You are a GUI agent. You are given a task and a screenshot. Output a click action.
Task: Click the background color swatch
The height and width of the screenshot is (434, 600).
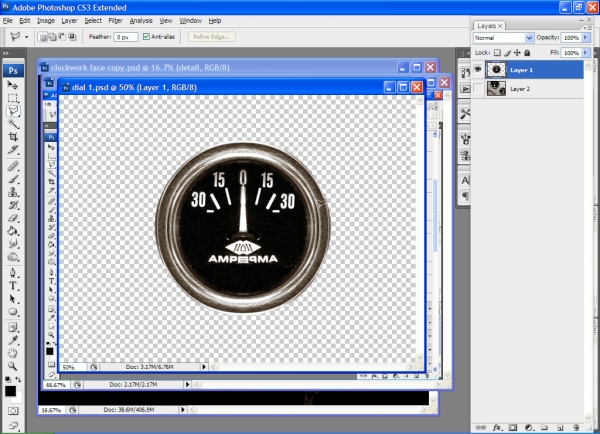click(18, 398)
